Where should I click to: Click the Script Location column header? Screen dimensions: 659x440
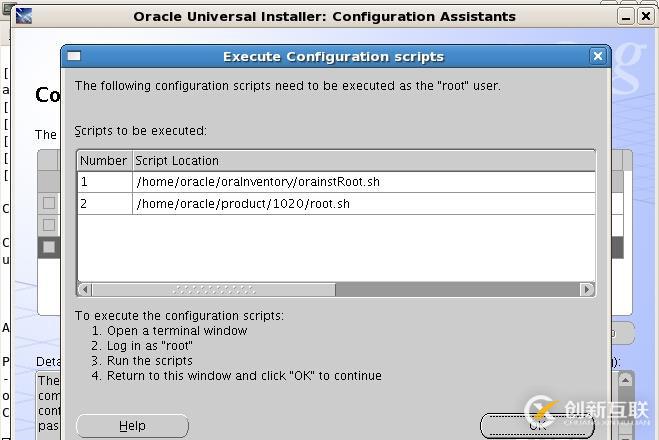[x=364, y=161]
